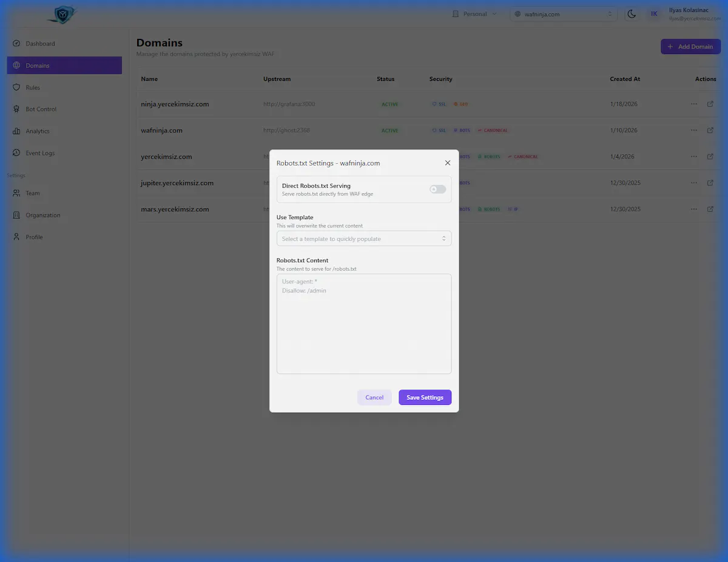
Task: Click the Rules shield icon
Action: [16, 87]
